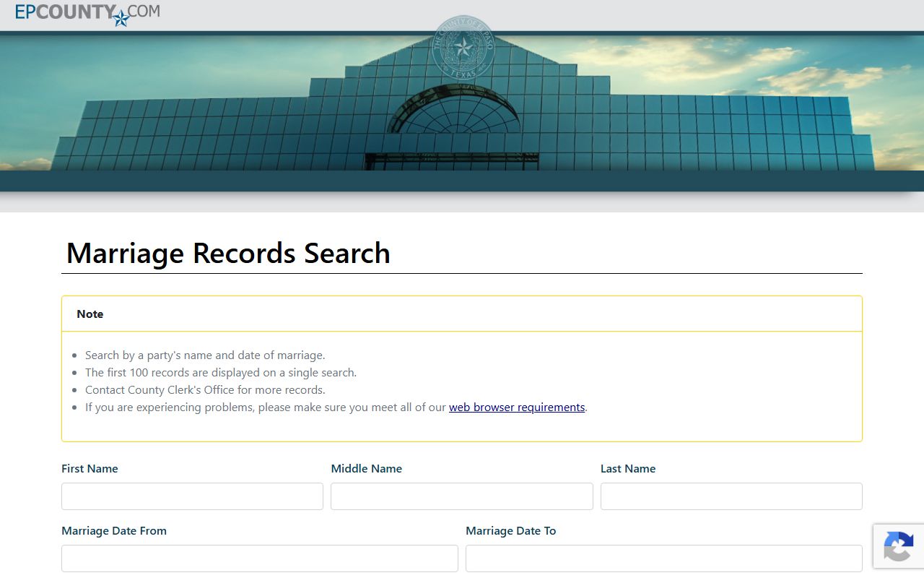Click the First Name label
Viewport: 924px width, 578px height.
pos(90,469)
